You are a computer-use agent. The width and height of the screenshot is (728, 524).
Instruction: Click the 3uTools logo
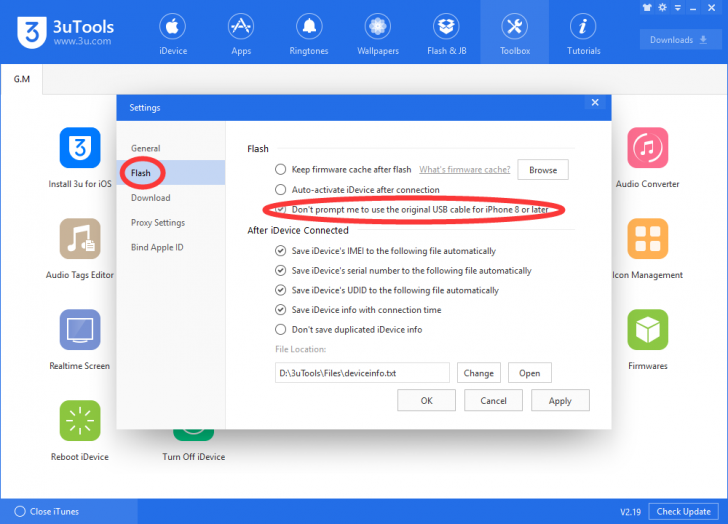click(65, 32)
